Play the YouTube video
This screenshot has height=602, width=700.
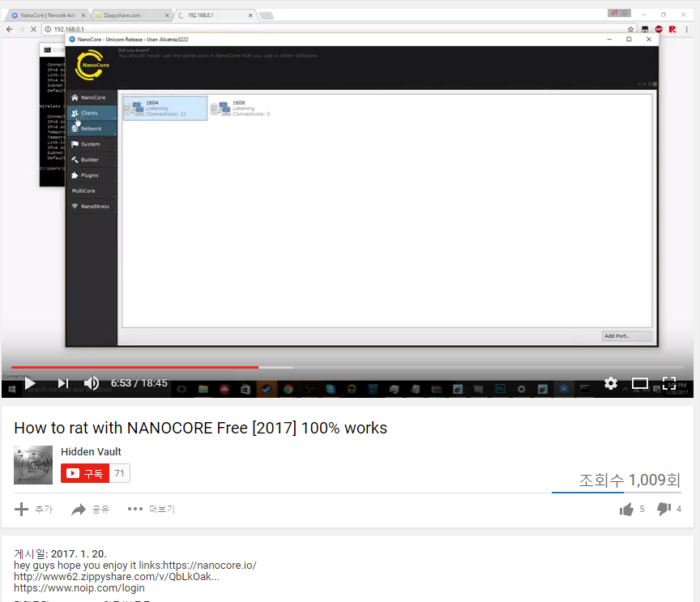pos(30,383)
